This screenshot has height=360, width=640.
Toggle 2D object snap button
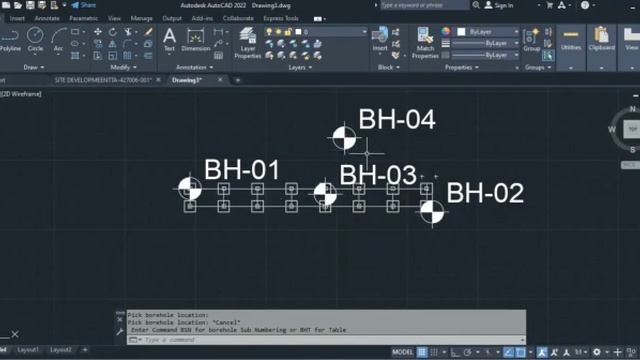pyautogui.click(x=520, y=352)
